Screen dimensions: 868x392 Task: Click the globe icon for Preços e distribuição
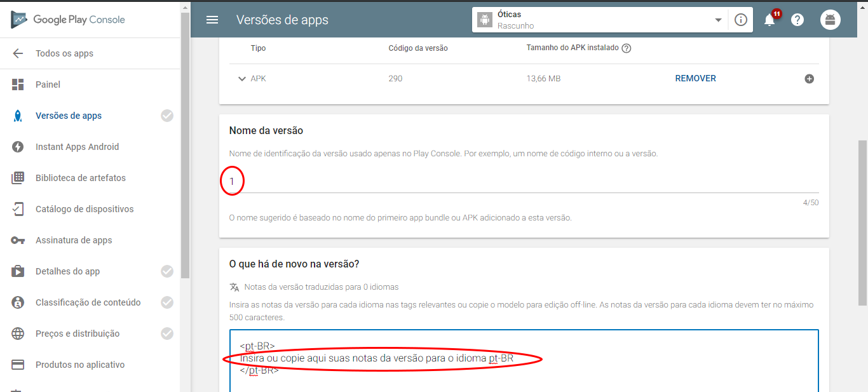point(18,334)
